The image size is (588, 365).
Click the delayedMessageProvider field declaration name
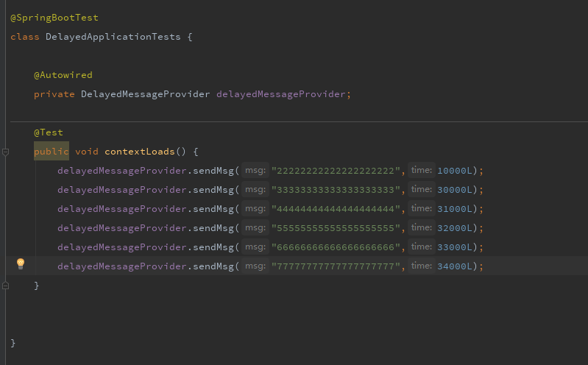pos(281,94)
